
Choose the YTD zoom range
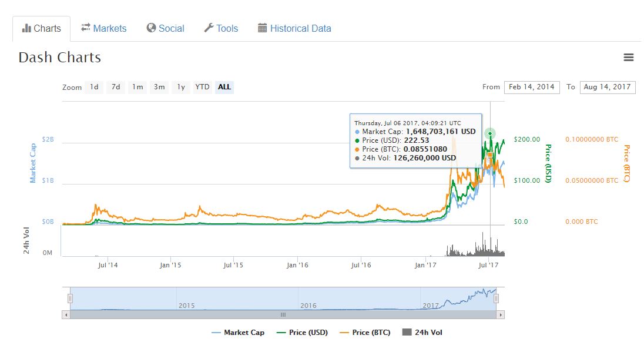click(203, 87)
